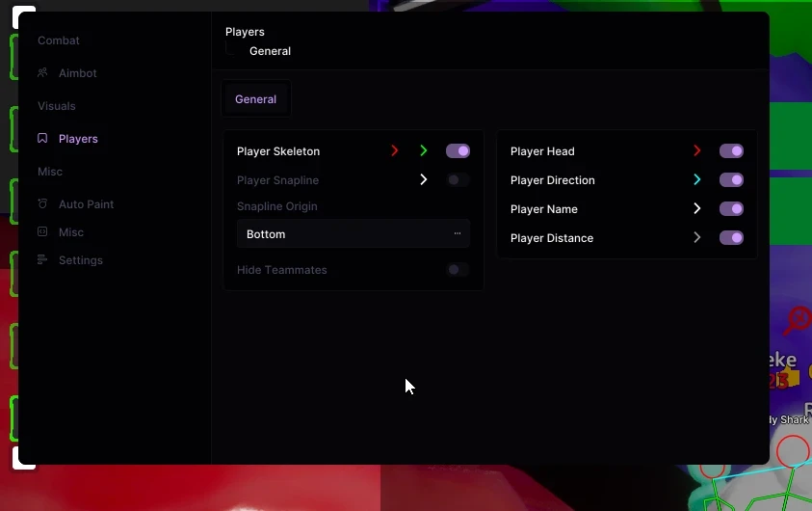The height and width of the screenshot is (511, 812).
Task: Open the Aimbot menu entry
Action: [78, 73]
